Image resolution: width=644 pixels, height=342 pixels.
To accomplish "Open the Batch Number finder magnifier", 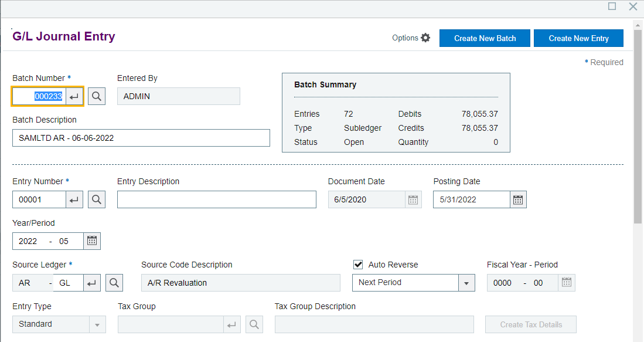I will [x=96, y=96].
